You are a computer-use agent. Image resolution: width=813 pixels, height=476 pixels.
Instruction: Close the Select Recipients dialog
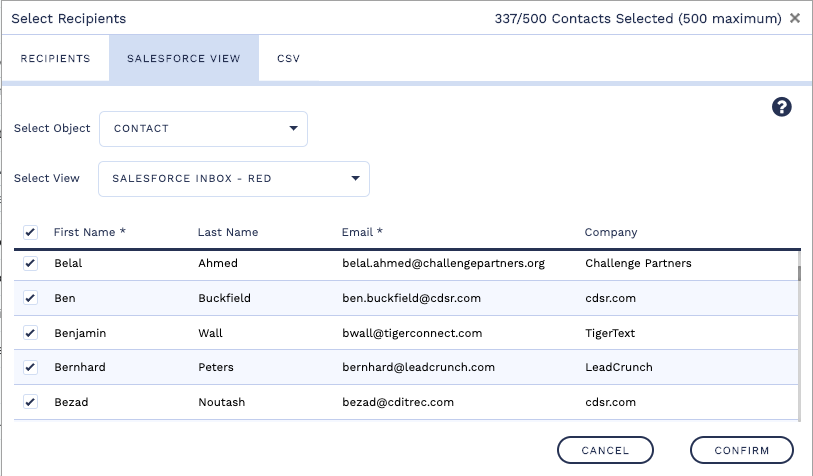click(x=795, y=18)
